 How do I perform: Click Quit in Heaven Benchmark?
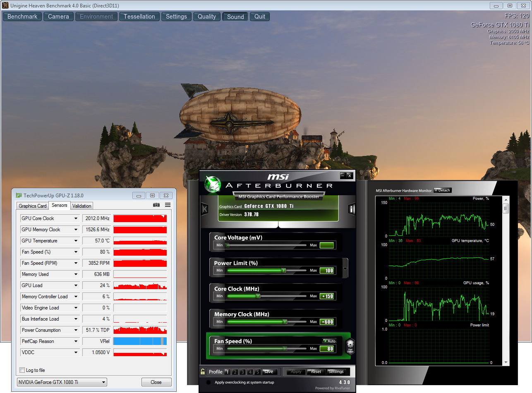pyautogui.click(x=260, y=17)
